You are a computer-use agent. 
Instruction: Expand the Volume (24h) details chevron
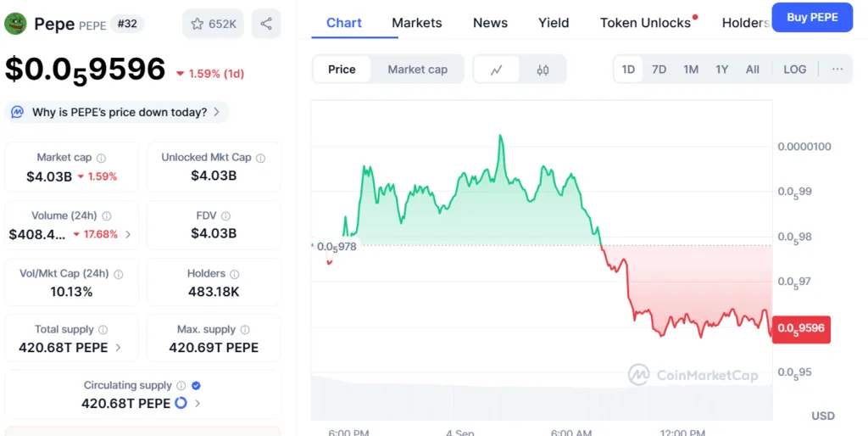128,234
